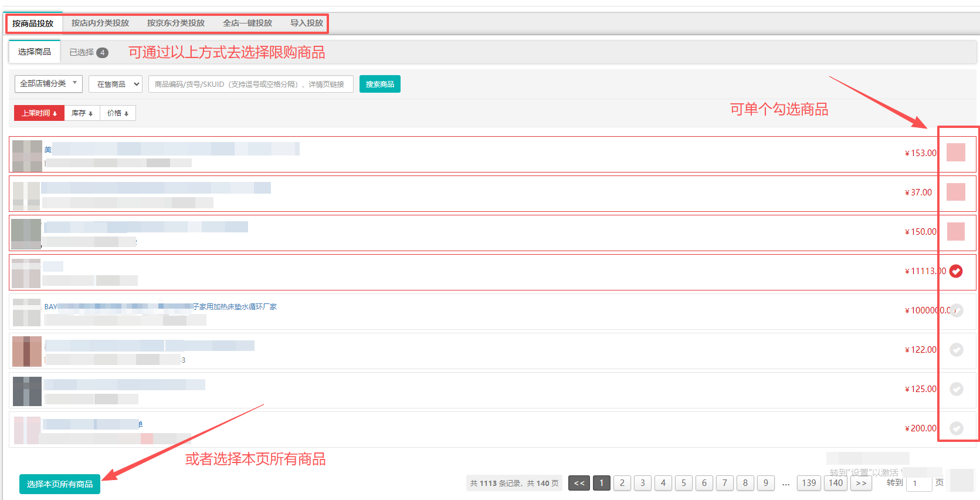
Task: Sort the list by 库存 arrow
Action: tap(82, 113)
